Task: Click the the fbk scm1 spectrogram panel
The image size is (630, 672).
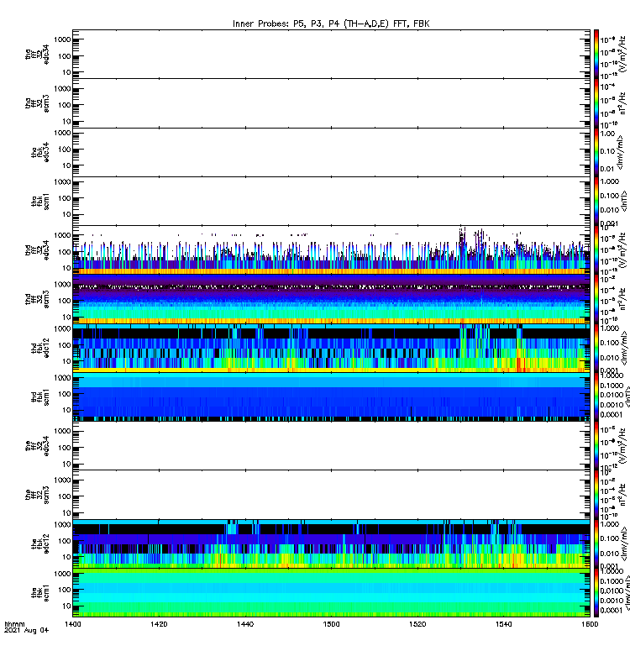Action: (331, 593)
